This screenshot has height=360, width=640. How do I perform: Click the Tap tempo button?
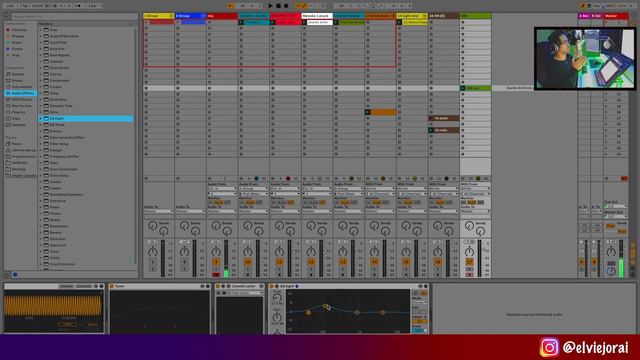24,6
